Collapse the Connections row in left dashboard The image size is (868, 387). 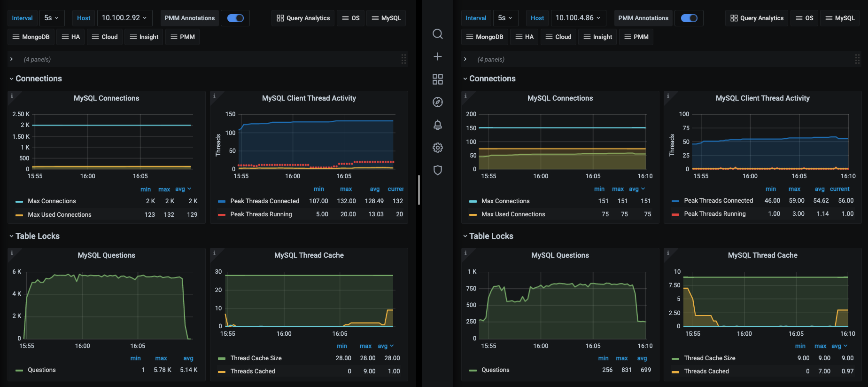[39, 79]
